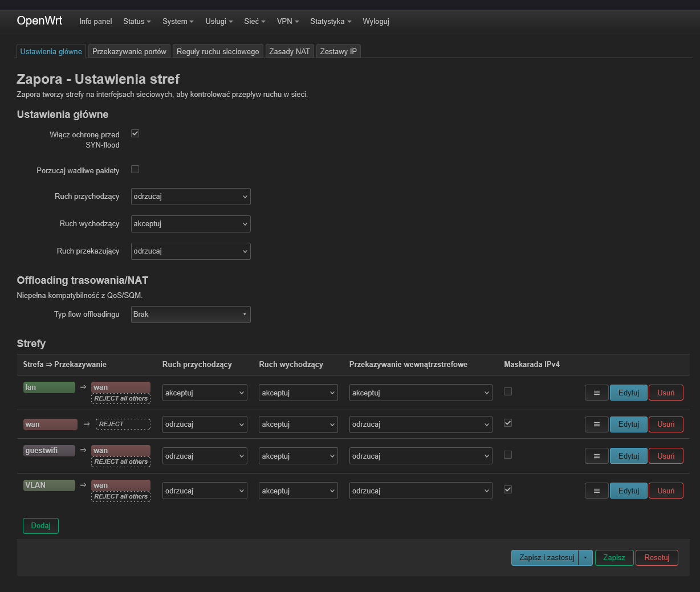
Task: Open the Sieć menu
Action: pos(255,21)
